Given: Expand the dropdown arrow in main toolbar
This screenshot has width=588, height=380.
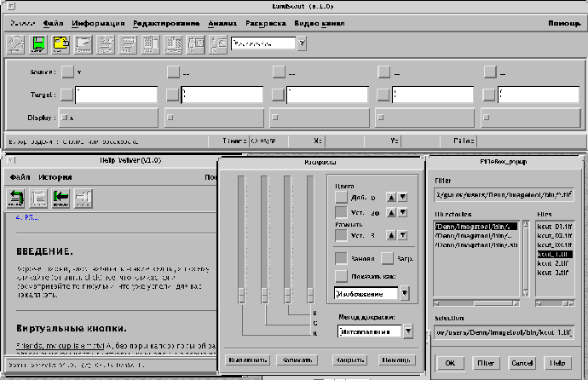Looking at the screenshot, I should coord(303,43).
